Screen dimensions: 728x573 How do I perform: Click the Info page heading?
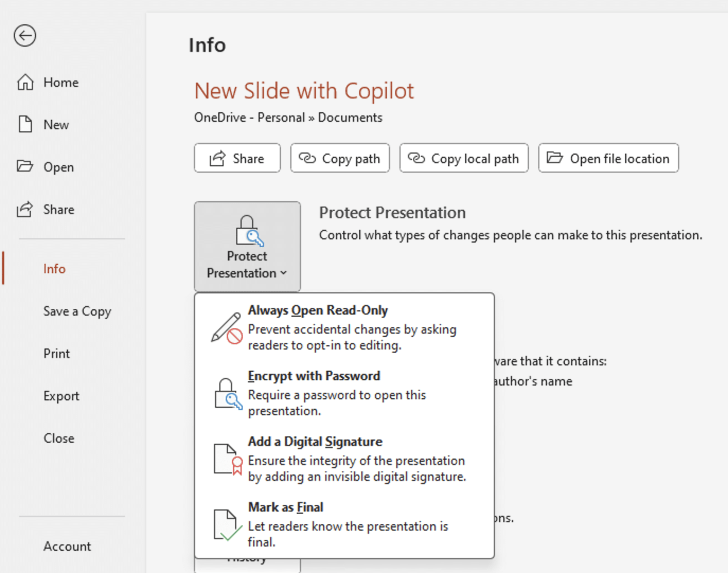(207, 45)
